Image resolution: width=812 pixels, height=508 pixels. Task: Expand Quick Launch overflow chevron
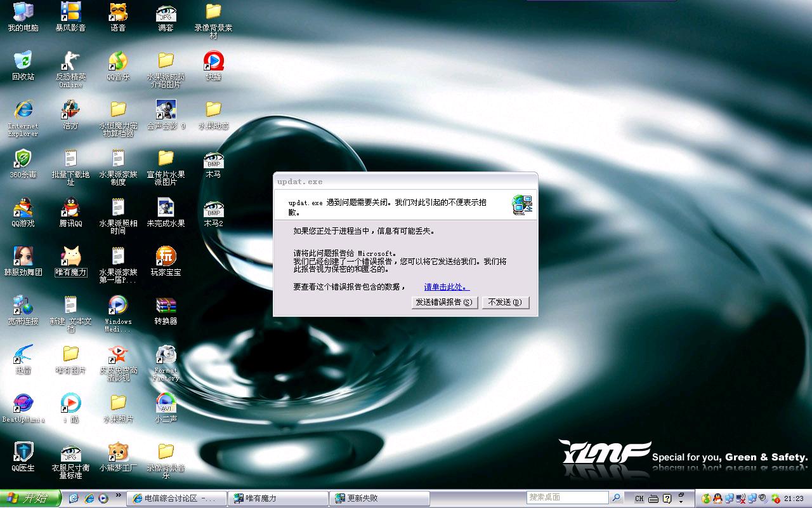pos(118,495)
